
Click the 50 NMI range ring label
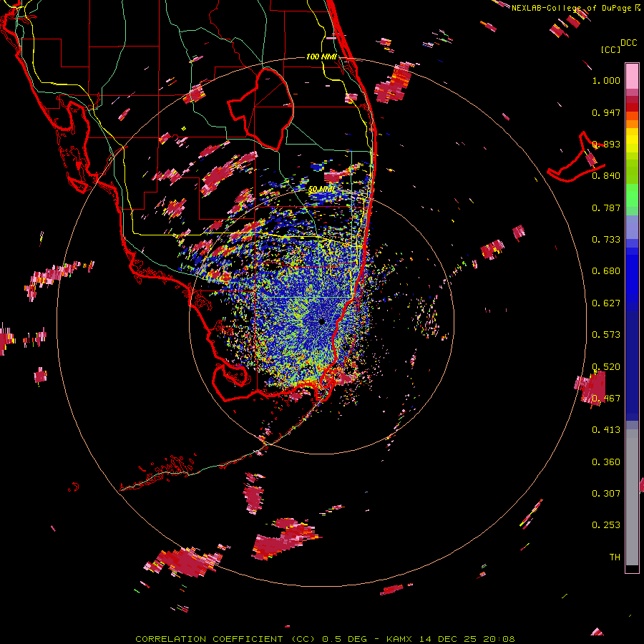click(321, 189)
